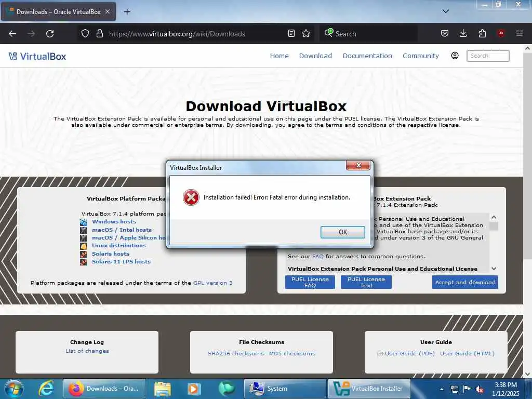Click the PUEL License Text button

point(366,282)
